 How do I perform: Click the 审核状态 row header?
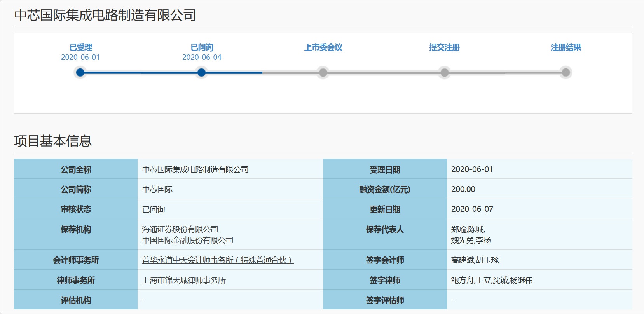76,209
